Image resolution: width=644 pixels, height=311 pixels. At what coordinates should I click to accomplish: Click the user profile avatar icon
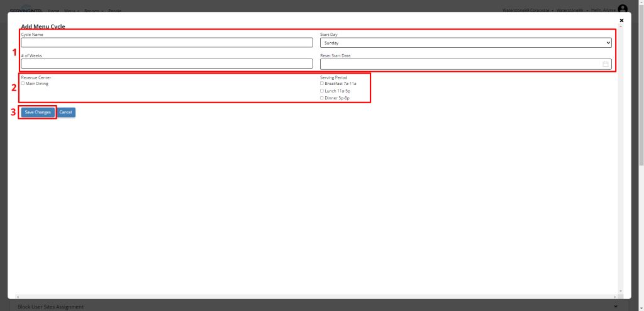coord(623,9)
